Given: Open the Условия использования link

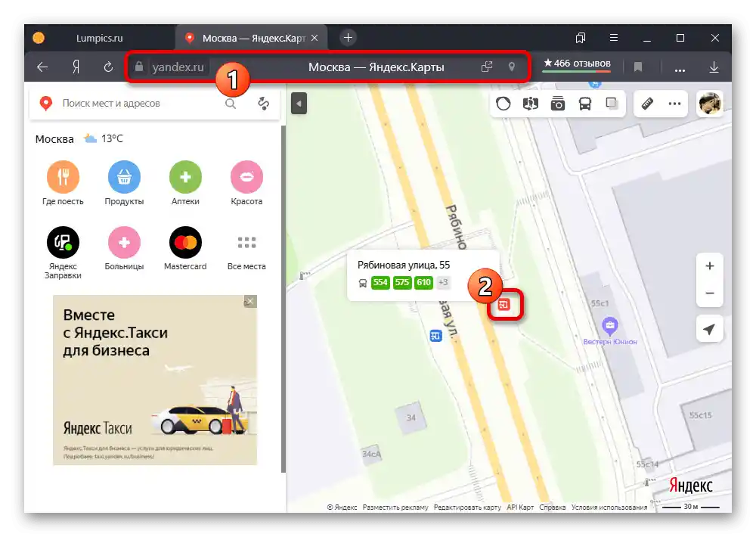Looking at the screenshot, I should (x=609, y=507).
